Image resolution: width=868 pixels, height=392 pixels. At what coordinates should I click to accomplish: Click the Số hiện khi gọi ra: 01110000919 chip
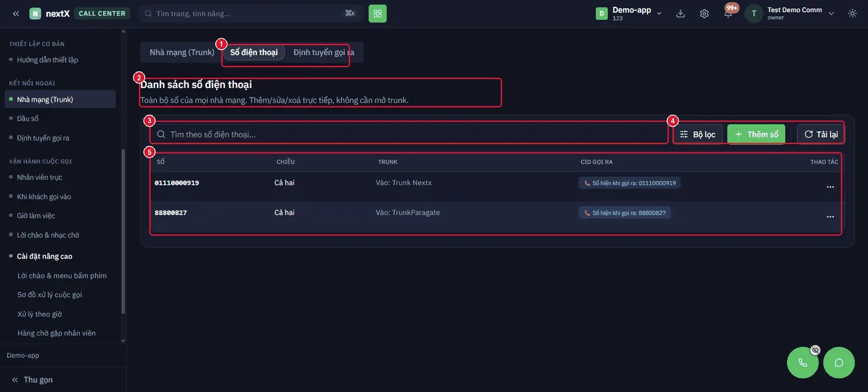pos(630,183)
